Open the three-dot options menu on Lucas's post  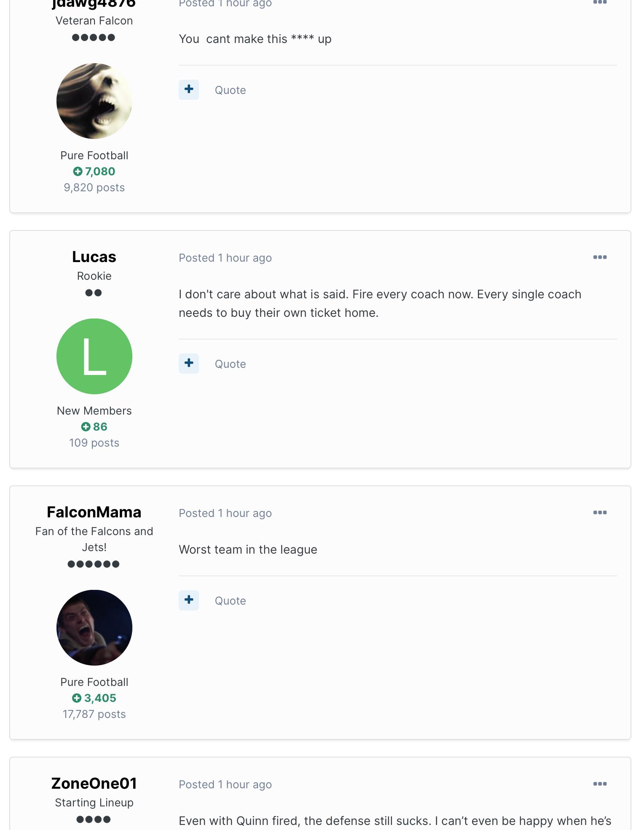coord(600,257)
